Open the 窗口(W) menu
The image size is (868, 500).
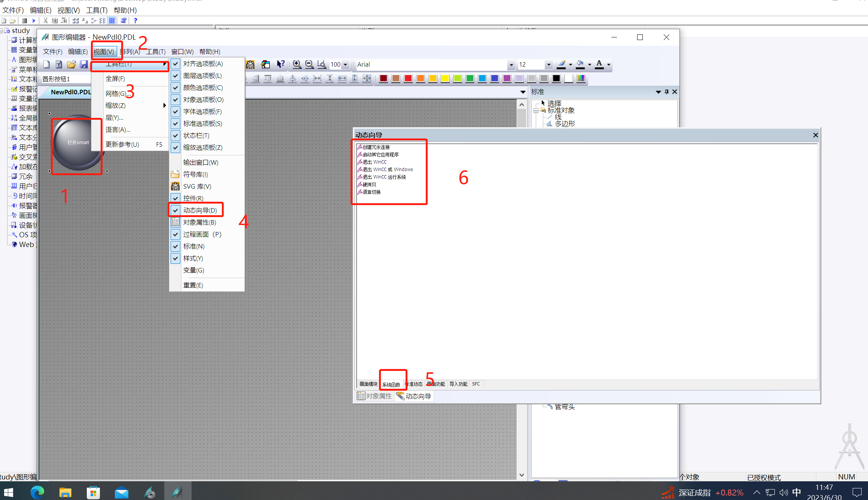tap(182, 52)
